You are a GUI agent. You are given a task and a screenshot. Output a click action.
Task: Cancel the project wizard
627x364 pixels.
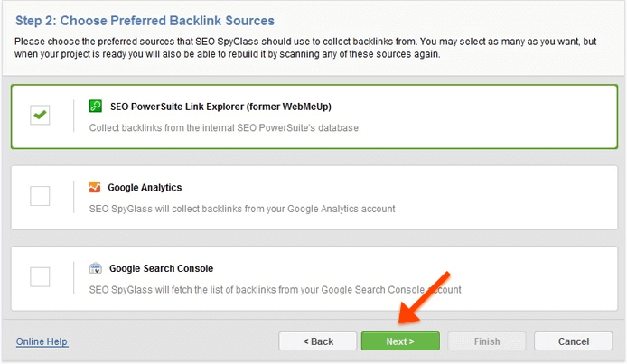pyautogui.click(x=573, y=341)
